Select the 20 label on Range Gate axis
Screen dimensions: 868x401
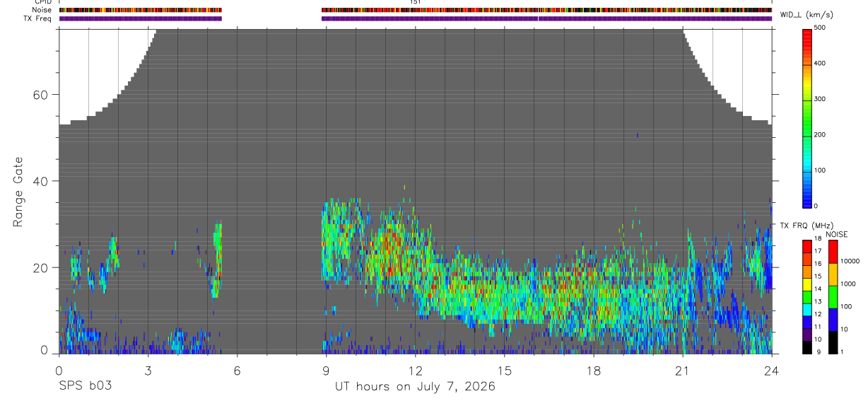(x=39, y=267)
